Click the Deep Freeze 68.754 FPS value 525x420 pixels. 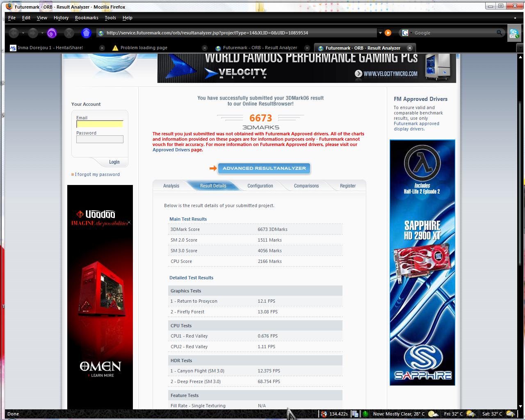[269, 381]
